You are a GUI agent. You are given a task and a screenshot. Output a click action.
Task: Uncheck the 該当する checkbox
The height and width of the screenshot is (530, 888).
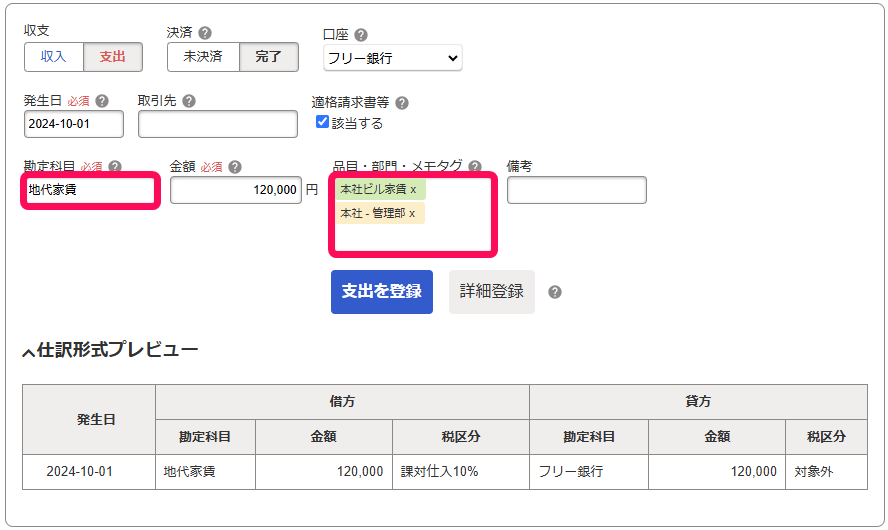(x=322, y=122)
